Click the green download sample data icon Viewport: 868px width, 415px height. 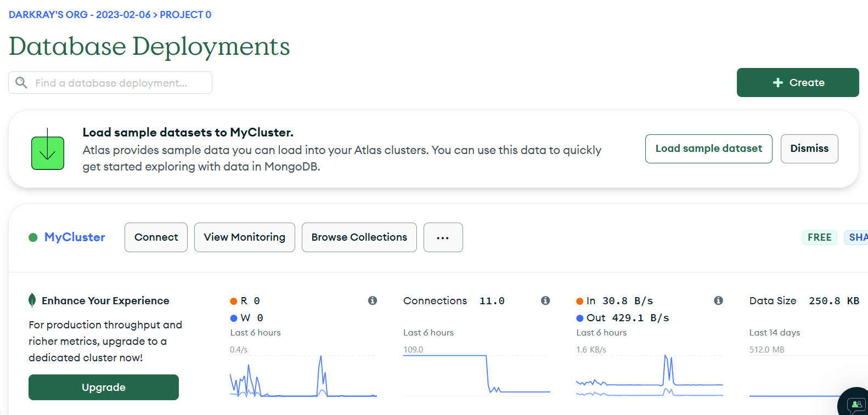pos(48,149)
